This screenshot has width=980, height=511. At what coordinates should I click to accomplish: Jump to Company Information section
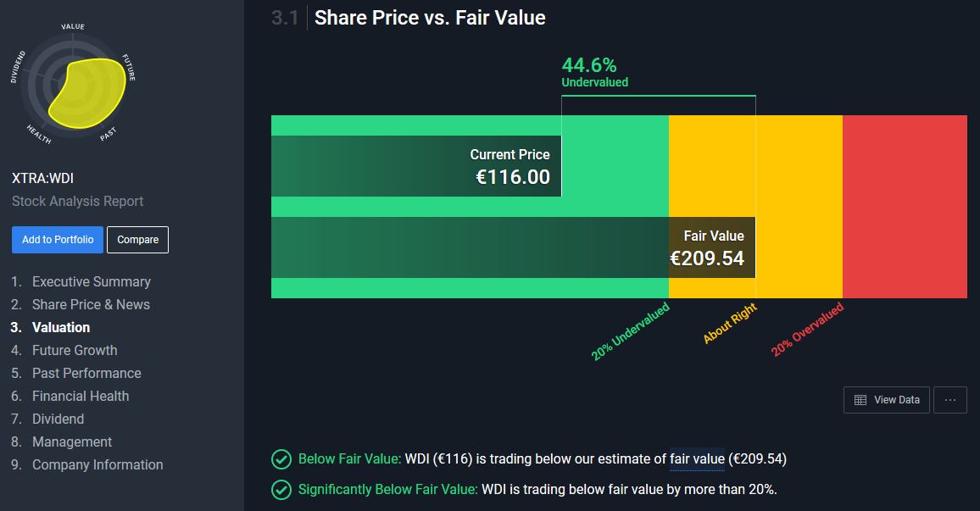97,464
